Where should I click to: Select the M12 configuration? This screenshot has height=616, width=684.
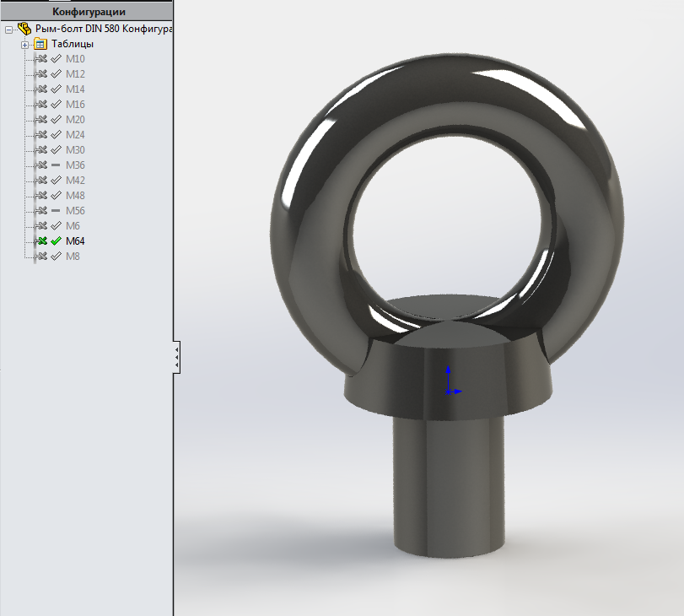75,74
